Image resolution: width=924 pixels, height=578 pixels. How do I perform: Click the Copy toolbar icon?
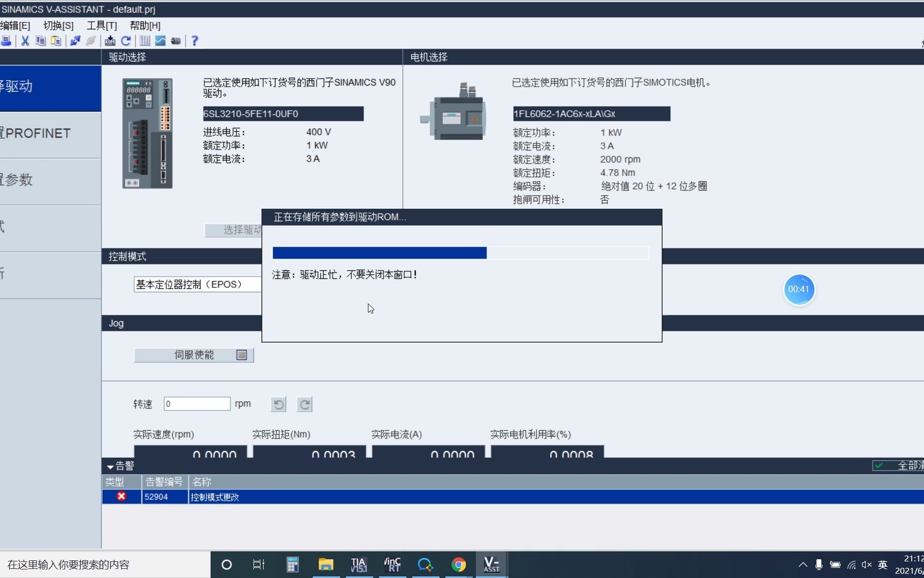pos(41,41)
